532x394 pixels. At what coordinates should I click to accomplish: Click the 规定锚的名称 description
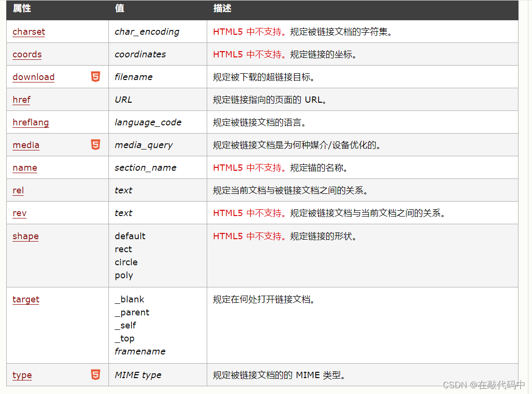280,168
